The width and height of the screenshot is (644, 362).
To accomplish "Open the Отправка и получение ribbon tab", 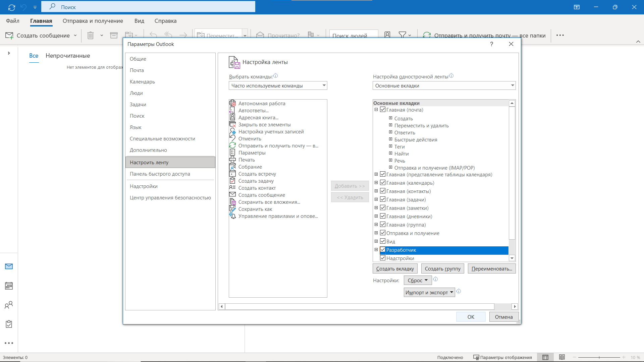I will (x=93, y=21).
